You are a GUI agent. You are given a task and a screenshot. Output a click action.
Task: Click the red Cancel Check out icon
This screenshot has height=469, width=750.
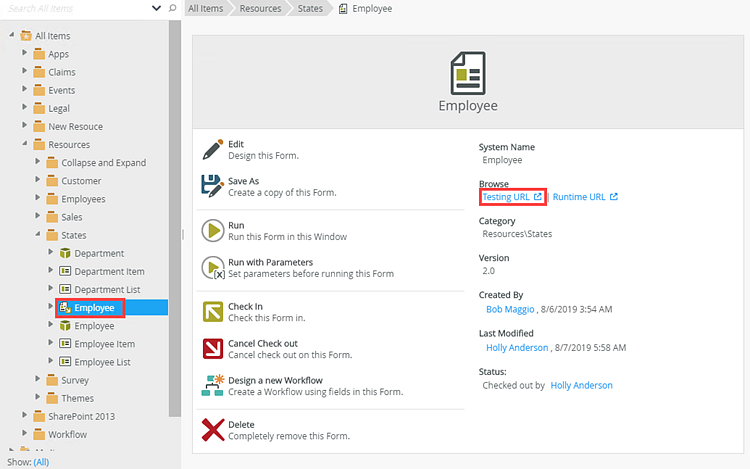(212, 349)
